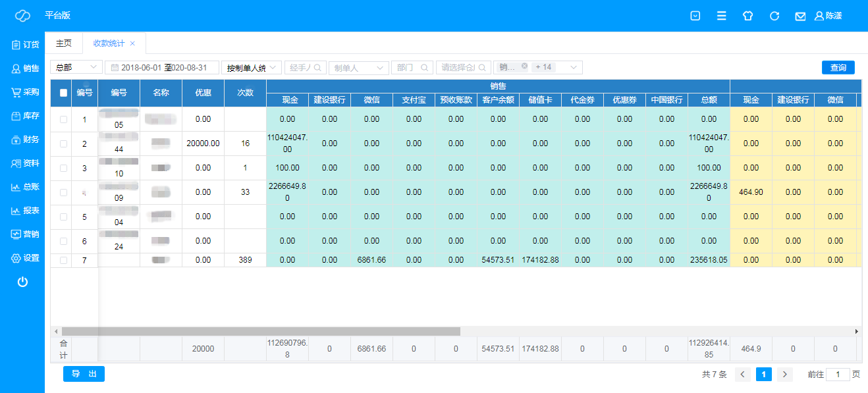Viewport: 868px width, 393px height.
Task: Open the hamburger list menu icon
Action: click(722, 16)
